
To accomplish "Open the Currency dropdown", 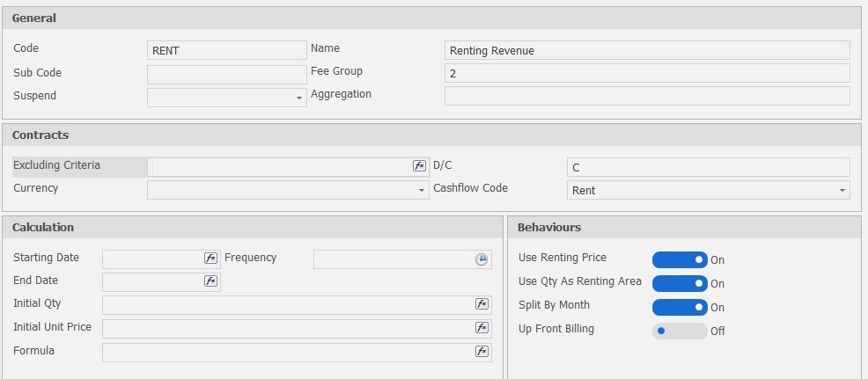I will point(422,190).
